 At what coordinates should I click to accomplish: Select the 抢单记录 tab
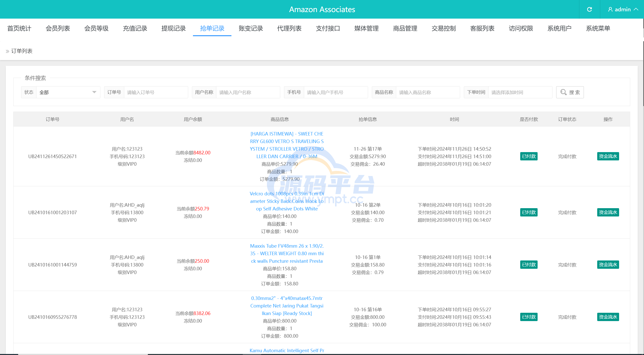coord(212,28)
